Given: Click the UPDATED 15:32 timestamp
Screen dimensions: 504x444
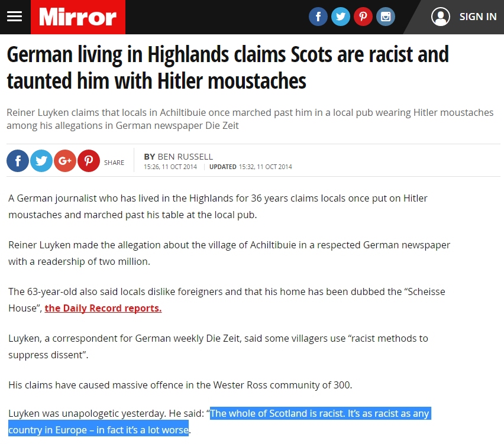Looking at the screenshot, I should click(x=251, y=167).
